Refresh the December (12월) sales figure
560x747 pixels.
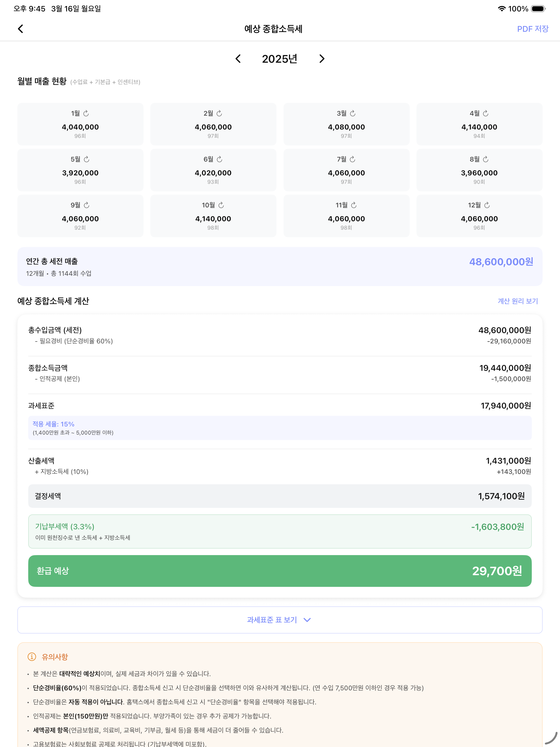[486, 205]
